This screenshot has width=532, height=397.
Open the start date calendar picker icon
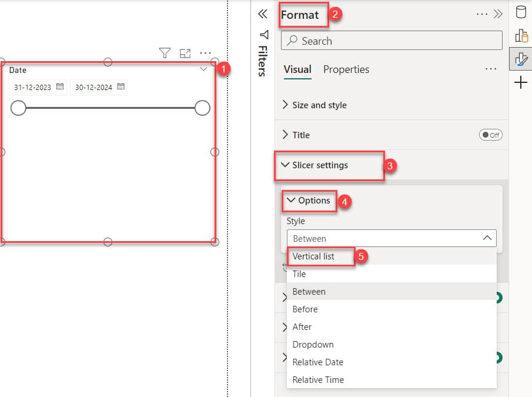coord(60,86)
